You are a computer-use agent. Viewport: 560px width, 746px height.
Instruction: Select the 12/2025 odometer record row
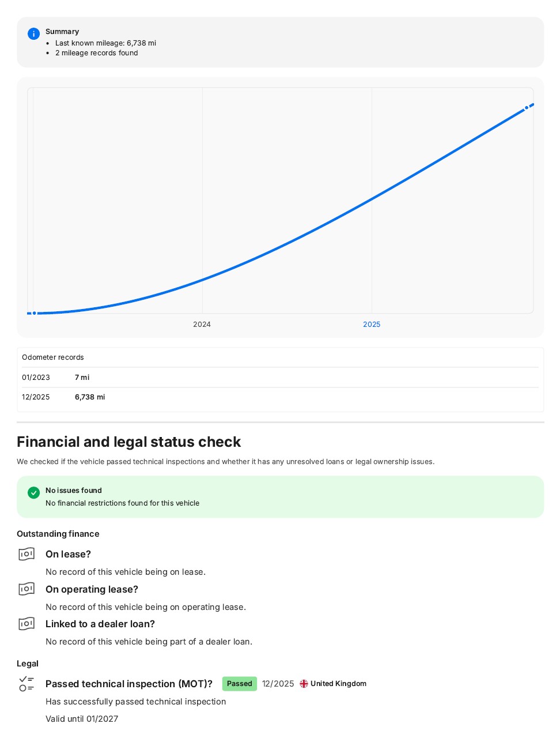280,397
